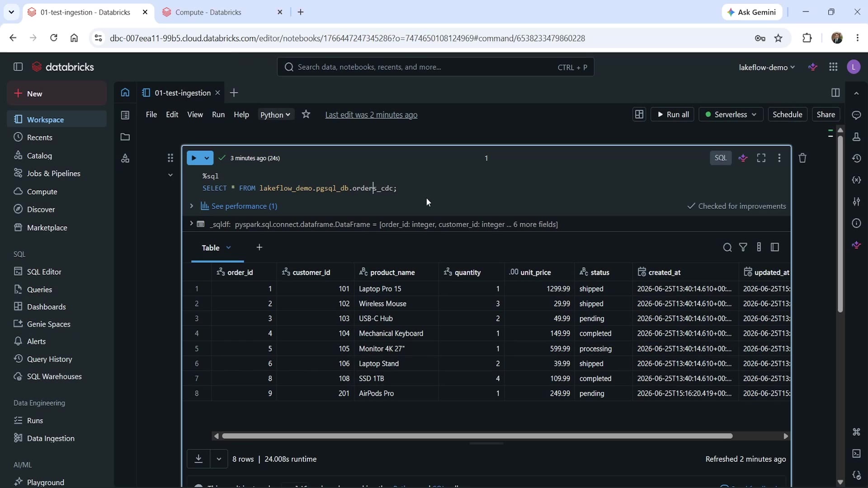
Task: Expand the _sqldf DataFrame schema
Action: click(x=191, y=224)
